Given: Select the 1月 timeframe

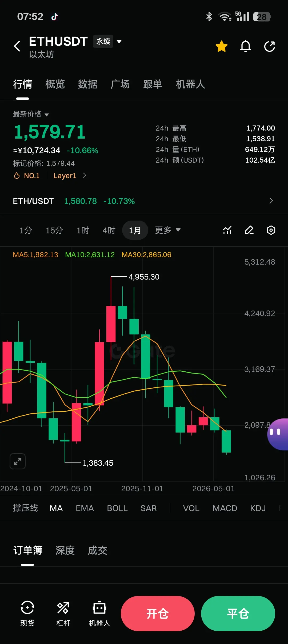Looking at the screenshot, I should click(135, 230).
